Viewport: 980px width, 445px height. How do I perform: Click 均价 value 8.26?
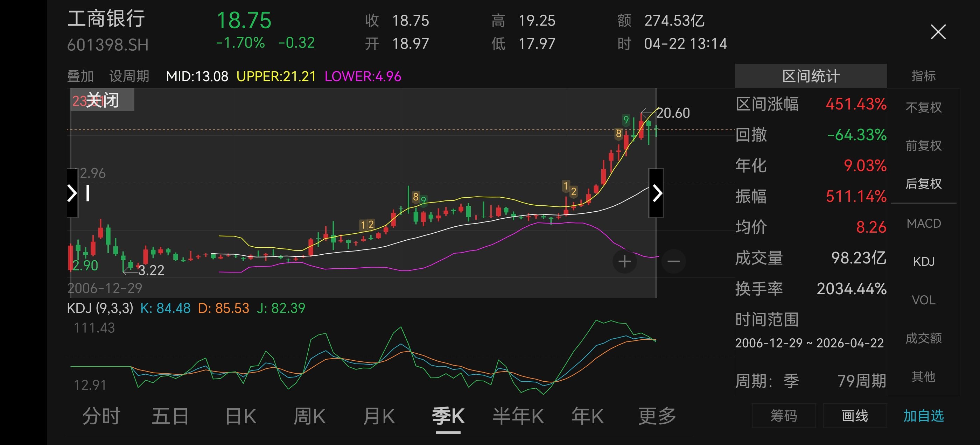871,227
